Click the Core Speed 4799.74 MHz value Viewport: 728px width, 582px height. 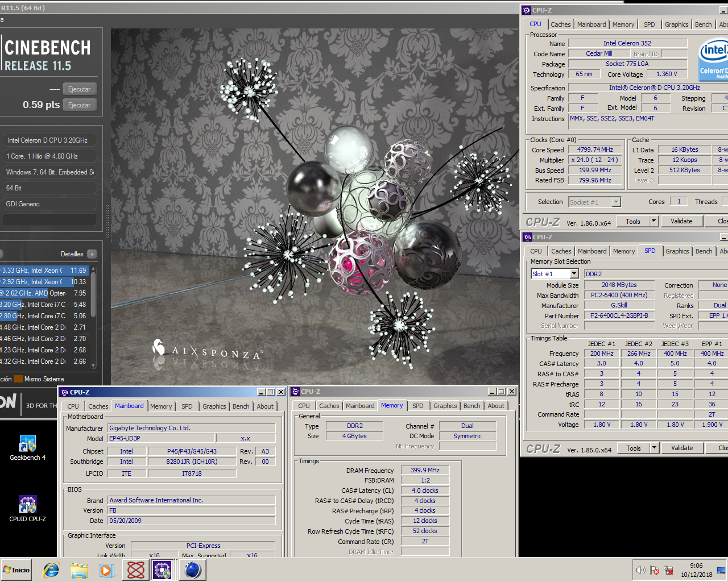point(595,150)
